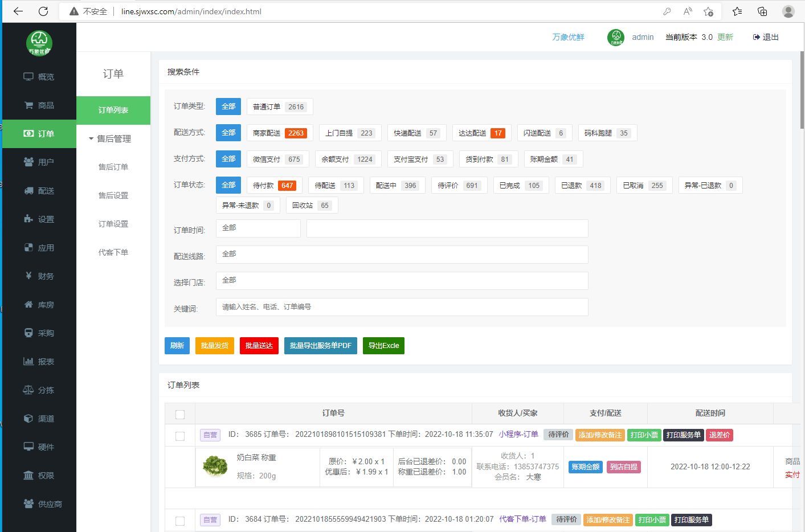Open the 配送线路 dropdown field
The image size is (805, 532).
click(402, 255)
